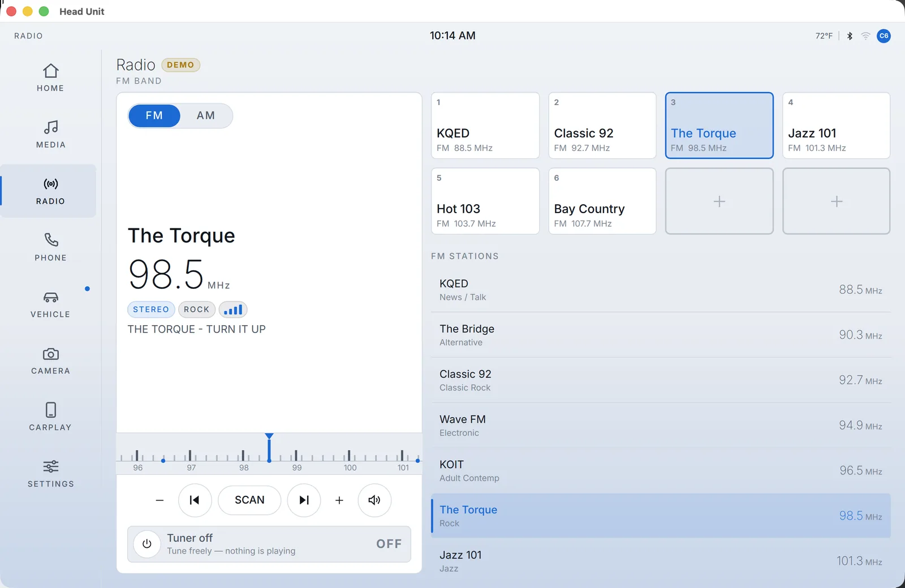The width and height of the screenshot is (905, 588).
Task: Select preset 3 The Torque
Action: 719,126
